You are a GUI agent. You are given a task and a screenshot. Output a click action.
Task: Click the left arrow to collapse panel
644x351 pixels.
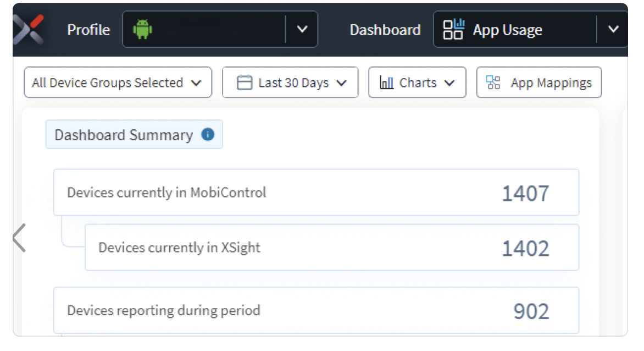pos(20,238)
